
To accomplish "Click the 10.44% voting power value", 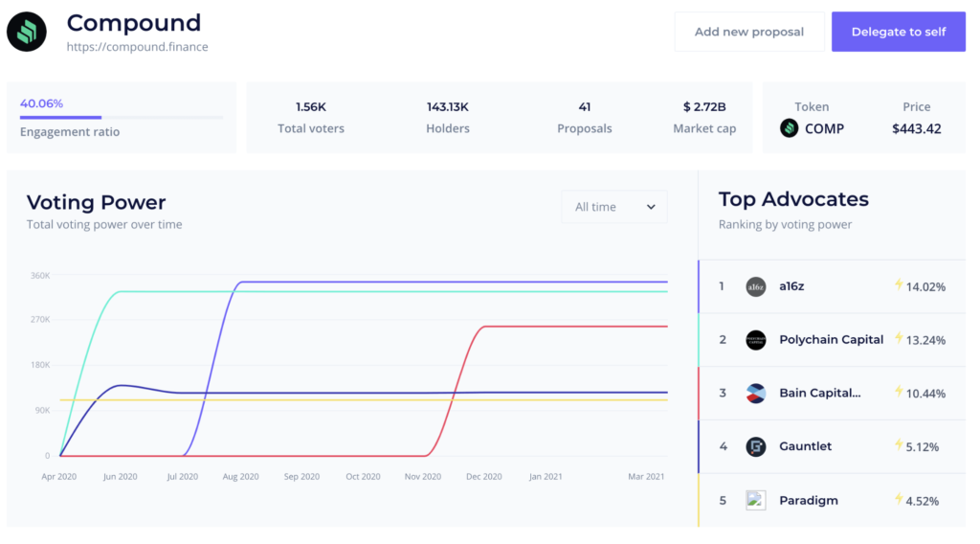I will click(x=925, y=394).
